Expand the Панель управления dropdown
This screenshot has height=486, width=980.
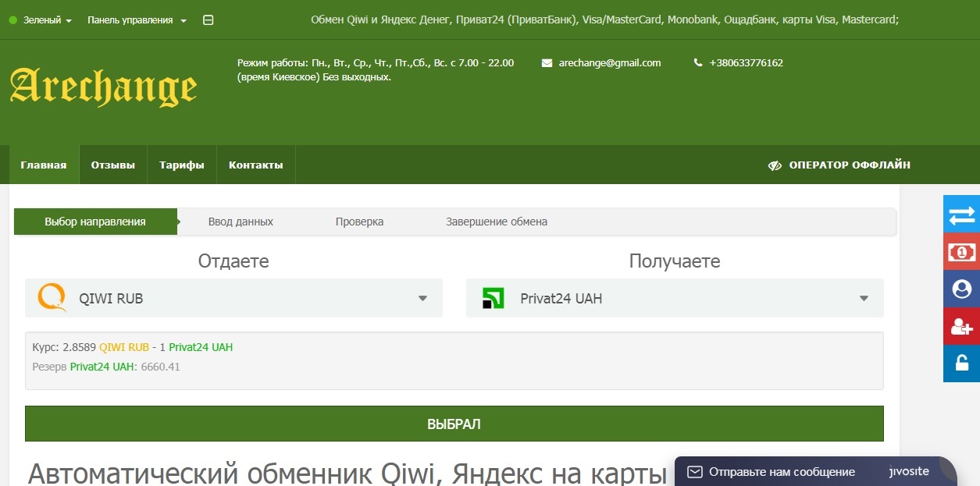pyautogui.click(x=137, y=20)
